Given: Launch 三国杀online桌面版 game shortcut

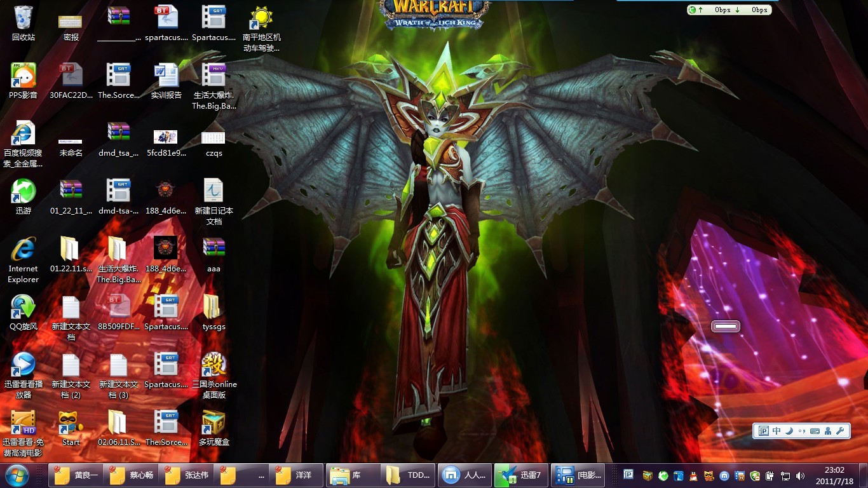Looking at the screenshot, I should [214, 376].
